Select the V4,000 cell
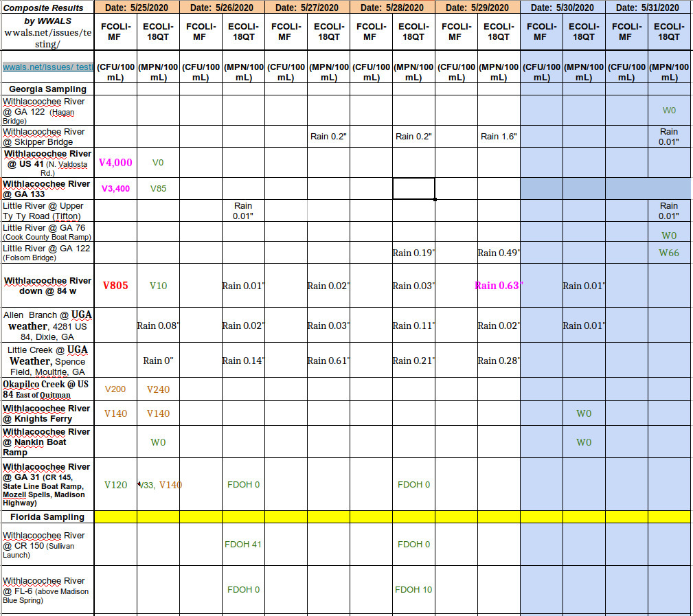Screen dimensions: 693x616 click(x=115, y=163)
